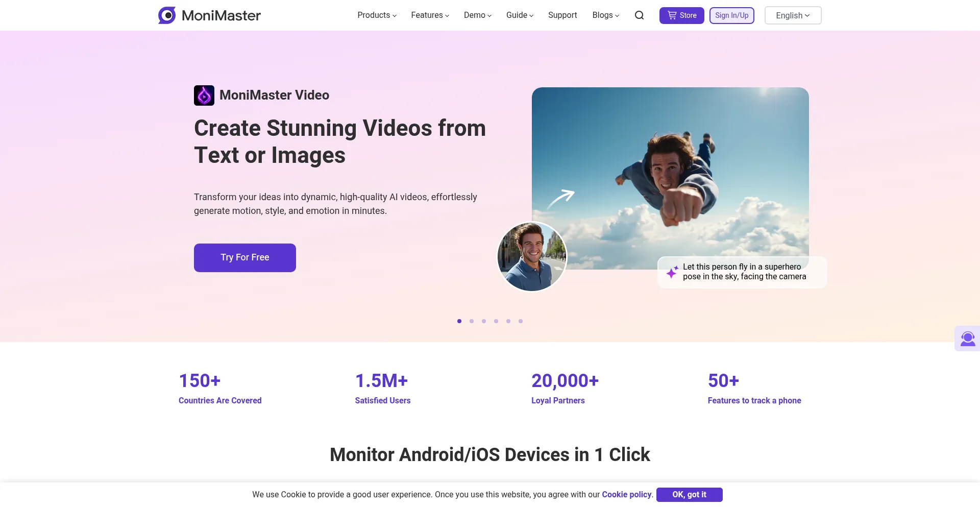Click the sparkle icon in prompt bubble
The image size is (980, 507).
pos(672,272)
